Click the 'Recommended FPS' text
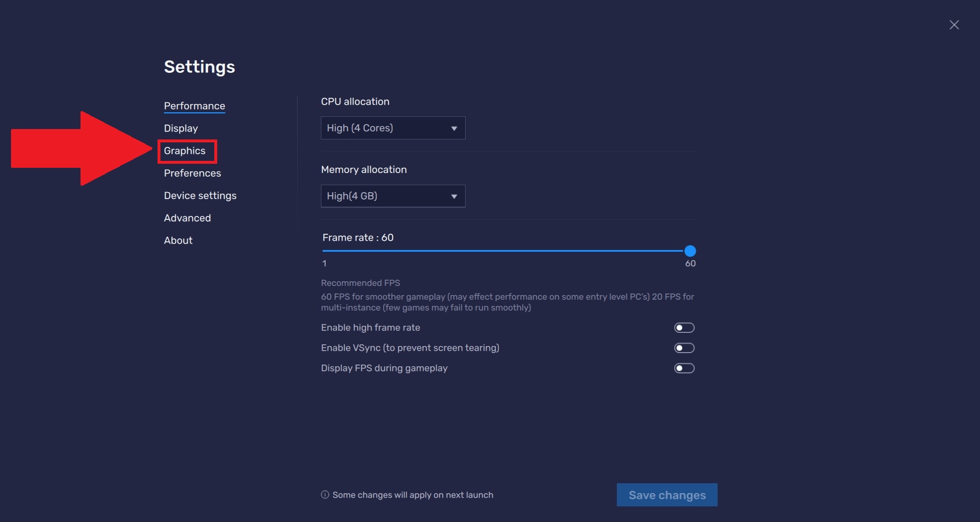 [360, 283]
